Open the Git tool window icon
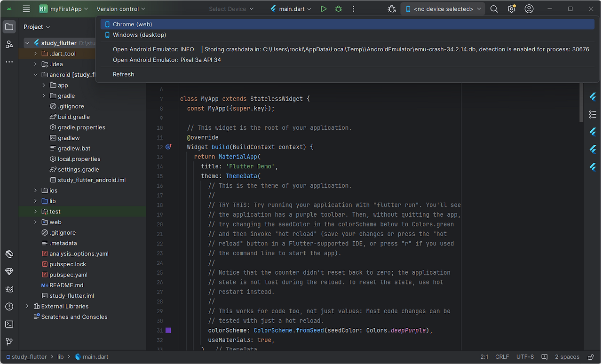Image resolution: width=602 pixels, height=364 pixels. point(9,341)
